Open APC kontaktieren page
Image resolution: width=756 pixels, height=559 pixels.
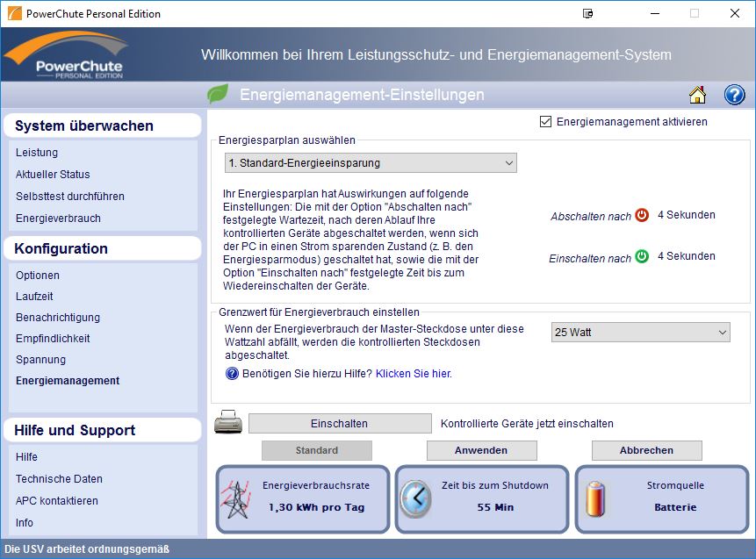pos(56,501)
